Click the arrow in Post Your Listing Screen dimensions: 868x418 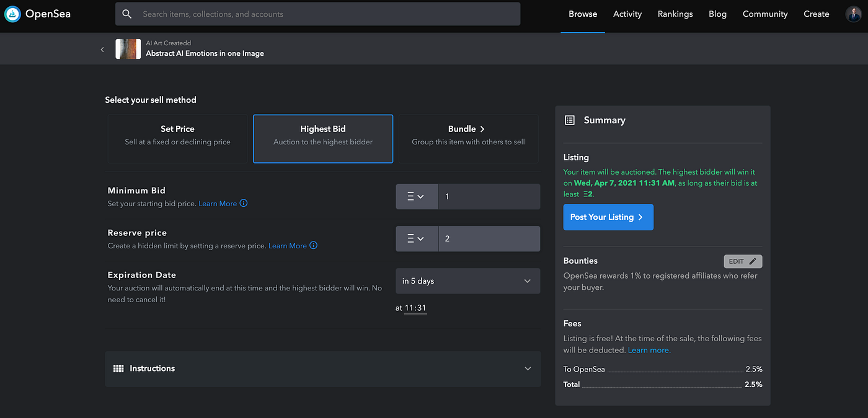(x=640, y=217)
